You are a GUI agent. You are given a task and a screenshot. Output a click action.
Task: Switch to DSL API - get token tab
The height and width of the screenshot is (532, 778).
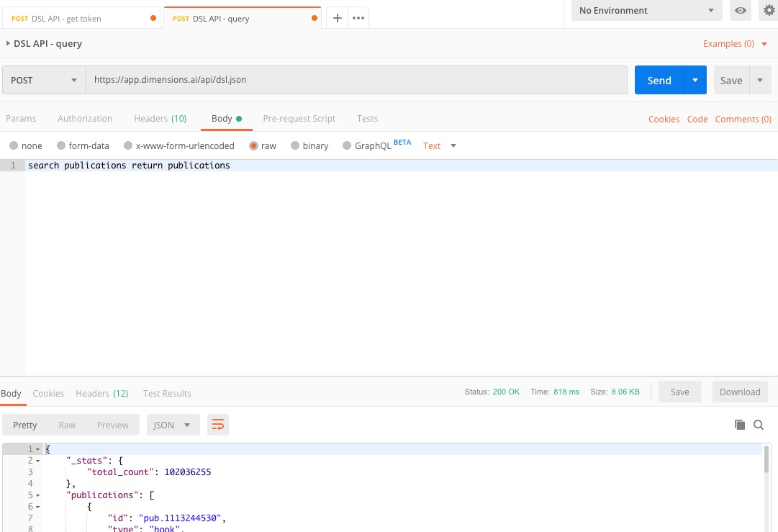(x=81, y=19)
